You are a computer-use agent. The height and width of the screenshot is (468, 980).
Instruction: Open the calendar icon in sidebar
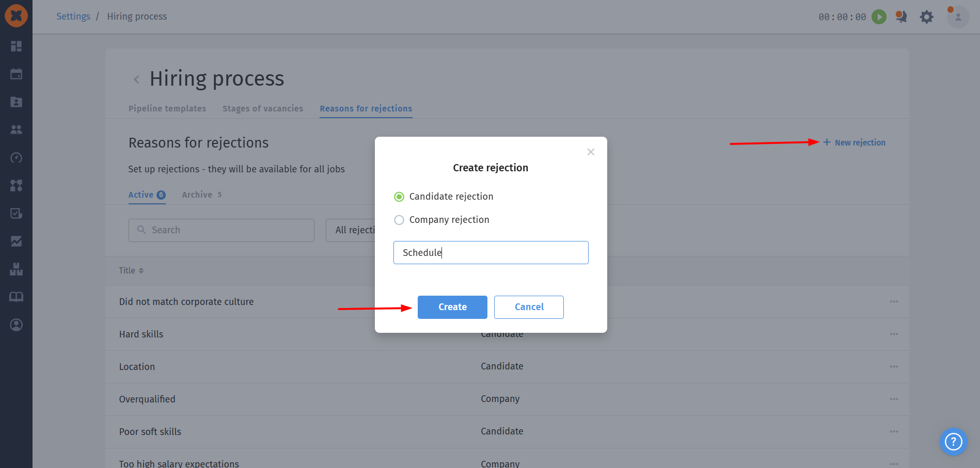pos(16,74)
